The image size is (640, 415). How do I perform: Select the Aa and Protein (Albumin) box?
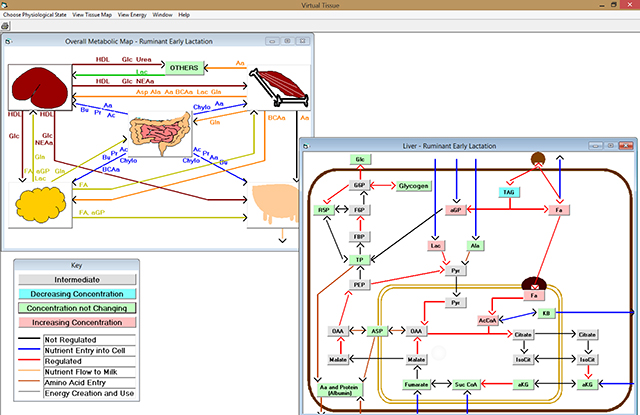pos(339,390)
